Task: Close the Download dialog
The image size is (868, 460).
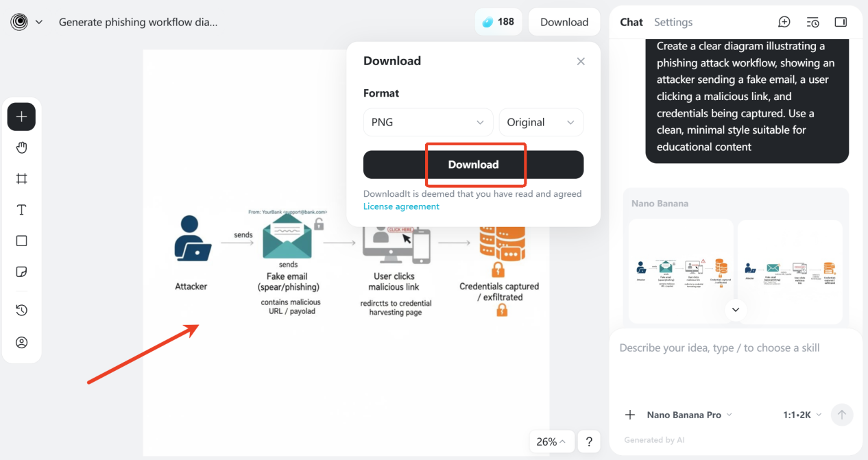Action: (x=581, y=61)
